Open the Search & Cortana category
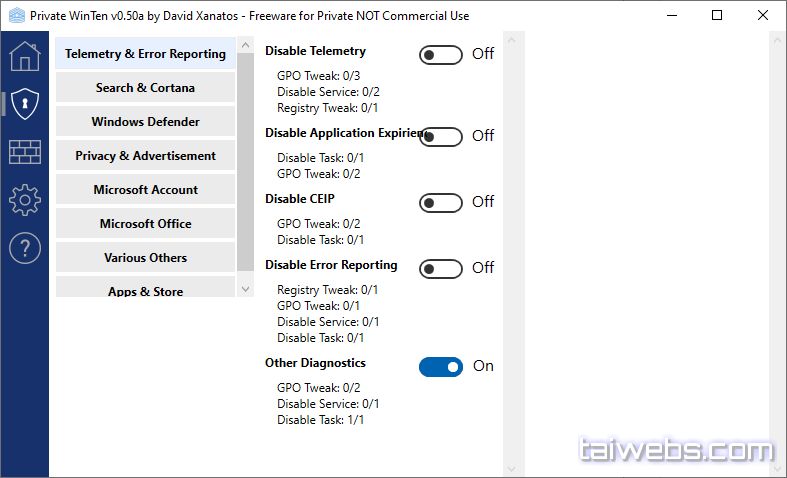The height and width of the screenshot is (478, 787). (146, 88)
